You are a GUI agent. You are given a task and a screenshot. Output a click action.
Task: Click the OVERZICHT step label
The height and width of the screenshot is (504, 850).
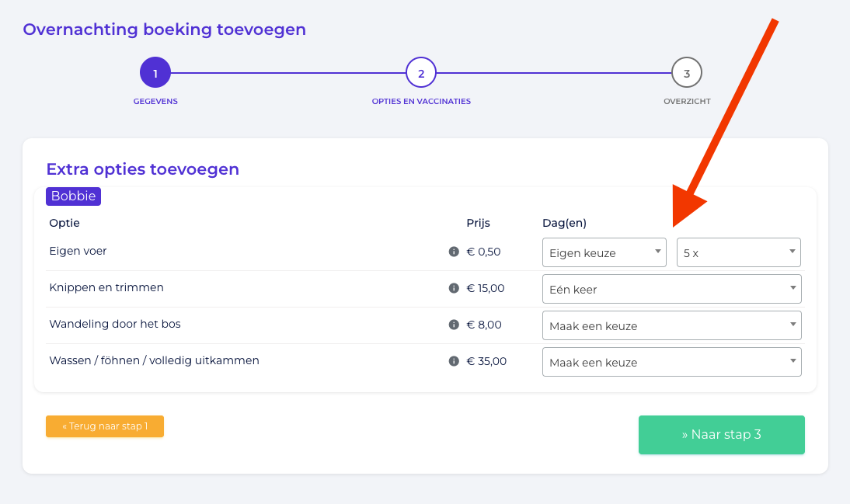tap(687, 102)
